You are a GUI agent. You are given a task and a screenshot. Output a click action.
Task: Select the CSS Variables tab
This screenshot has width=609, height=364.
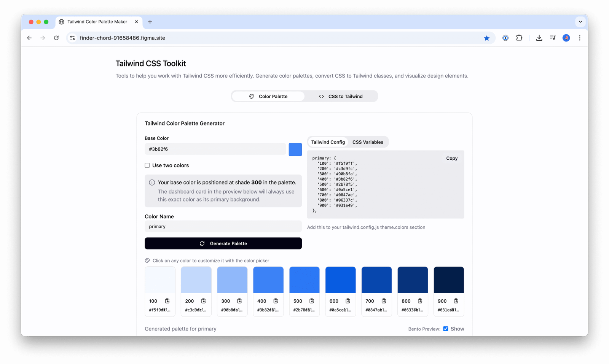(x=368, y=142)
